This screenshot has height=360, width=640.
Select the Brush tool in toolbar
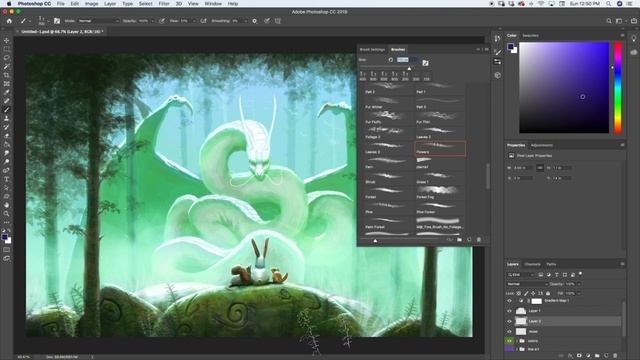pyautogui.click(x=7, y=109)
